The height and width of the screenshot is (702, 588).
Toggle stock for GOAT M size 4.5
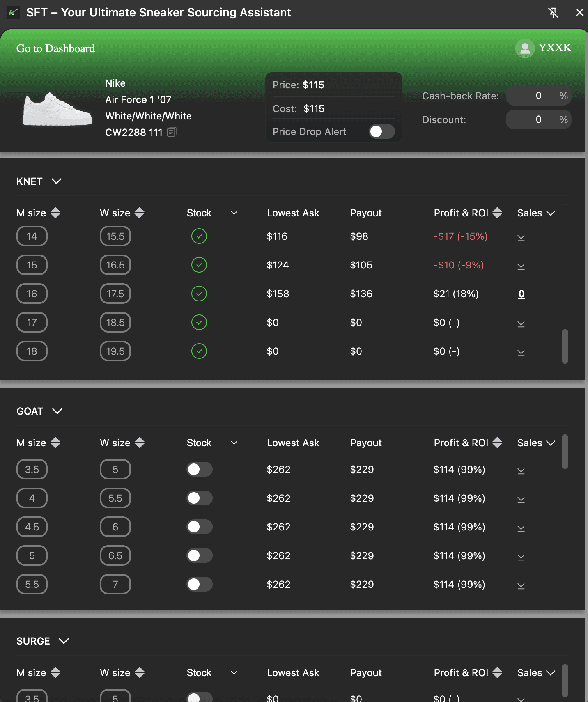coord(200,527)
